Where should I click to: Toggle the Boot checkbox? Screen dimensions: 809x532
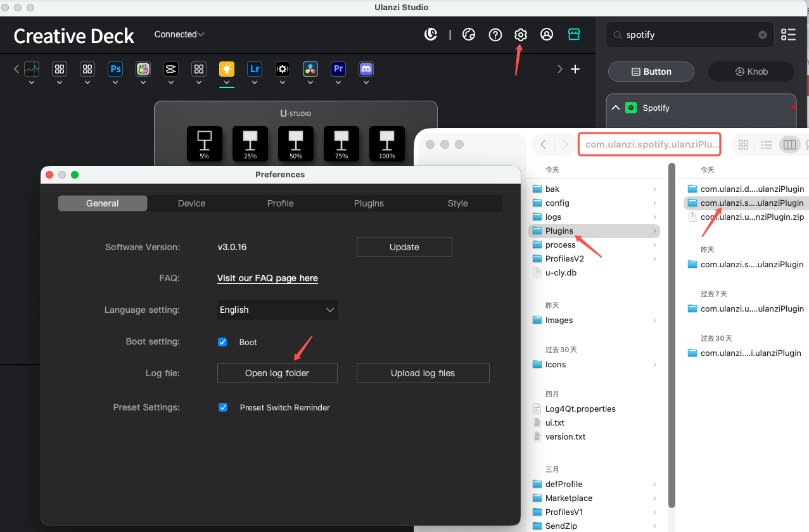point(222,342)
